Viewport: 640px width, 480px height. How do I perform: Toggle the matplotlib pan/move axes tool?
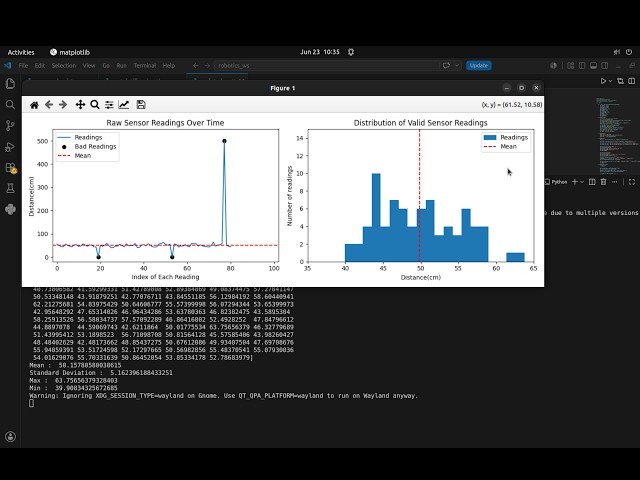[80, 105]
